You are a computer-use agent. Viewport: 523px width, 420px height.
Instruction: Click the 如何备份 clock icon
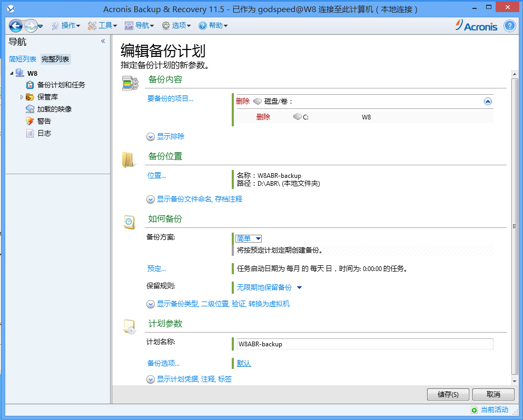click(x=130, y=222)
